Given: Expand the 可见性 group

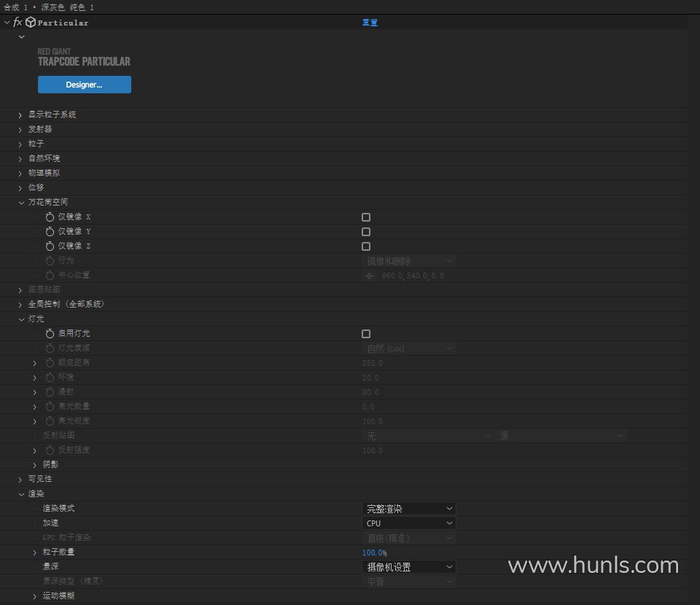Looking at the screenshot, I should coord(20,480).
